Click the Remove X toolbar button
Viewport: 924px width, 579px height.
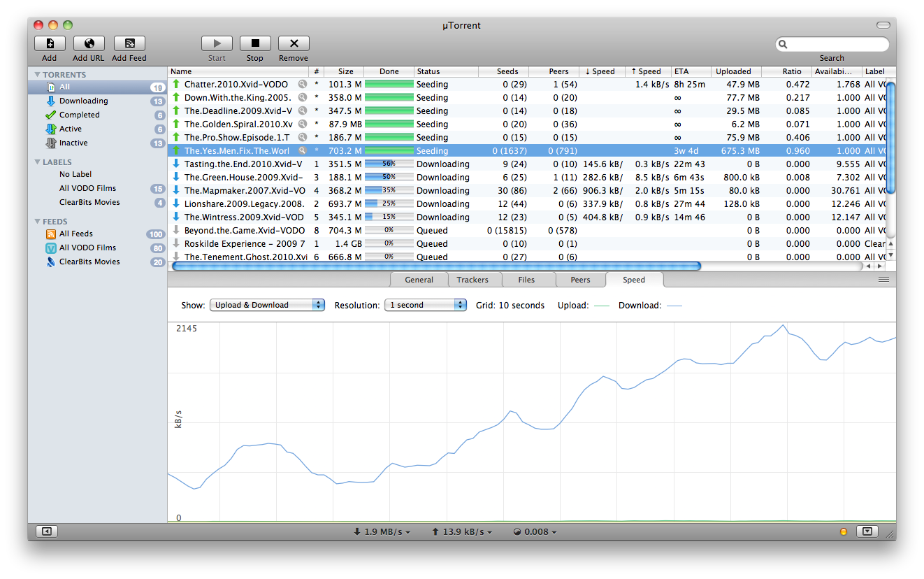coord(294,43)
